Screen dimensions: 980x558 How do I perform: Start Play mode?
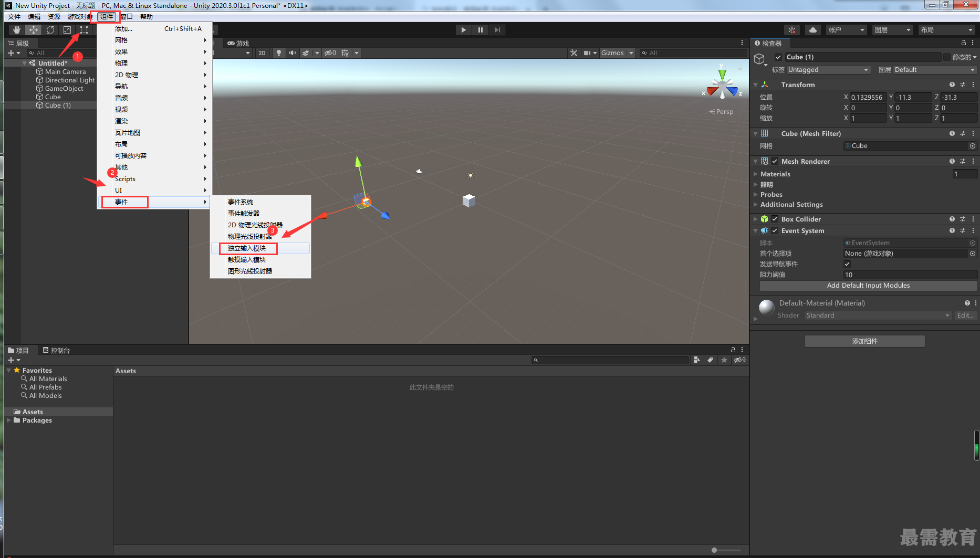[x=463, y=30]
